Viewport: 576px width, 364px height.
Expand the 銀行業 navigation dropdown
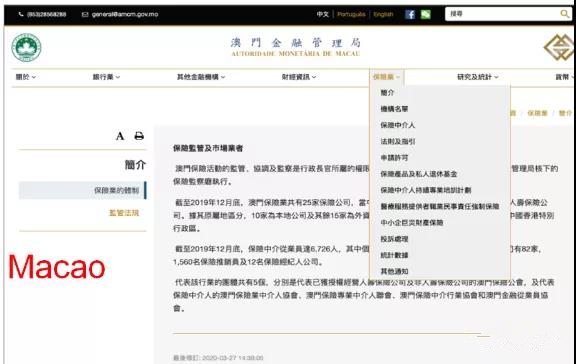pyautogui.click(x=106, y=77)
